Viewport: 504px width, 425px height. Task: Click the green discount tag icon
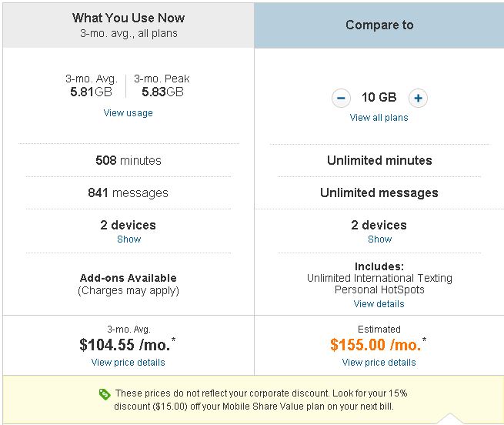(105, 394)
